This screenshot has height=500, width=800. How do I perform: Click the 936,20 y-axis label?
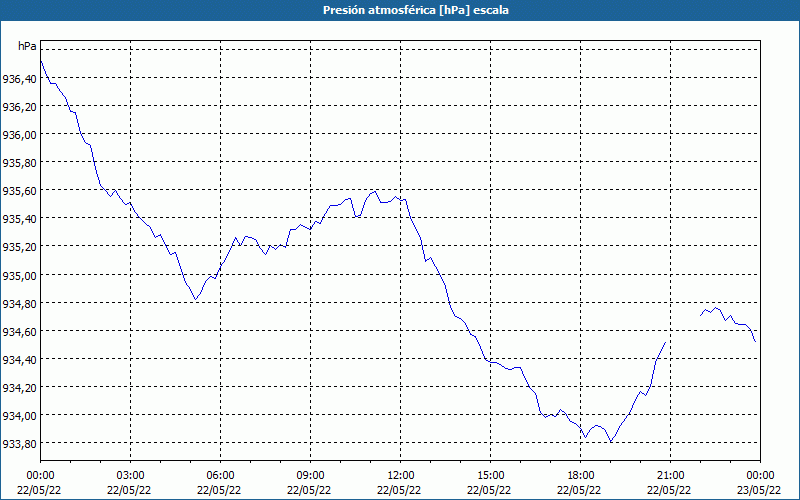19,107
